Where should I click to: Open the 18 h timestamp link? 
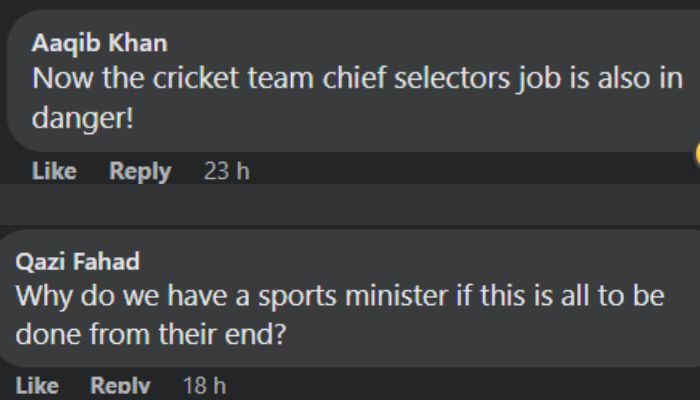(x=204, y=386)
